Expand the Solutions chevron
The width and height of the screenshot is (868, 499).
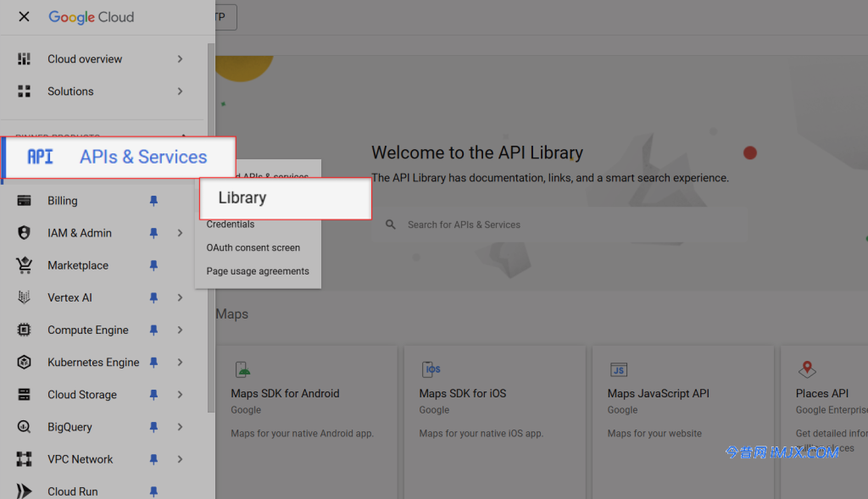(x=180, y=91)
